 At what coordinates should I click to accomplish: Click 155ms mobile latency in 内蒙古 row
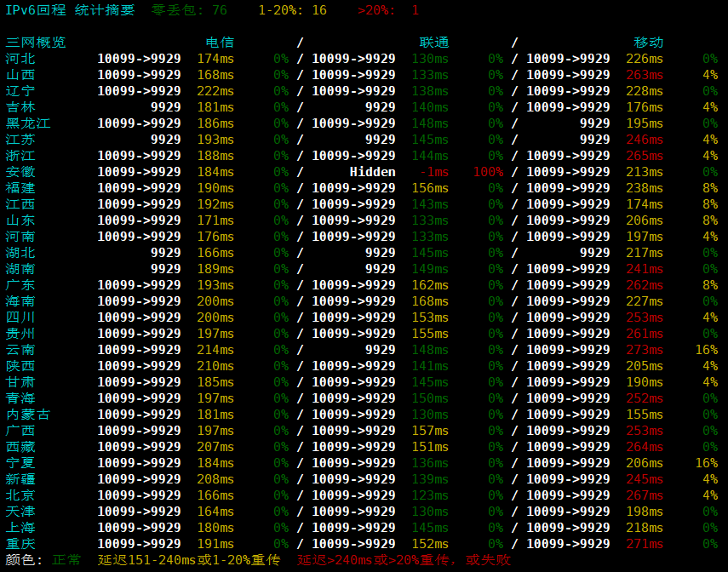(x=645, y=415)
